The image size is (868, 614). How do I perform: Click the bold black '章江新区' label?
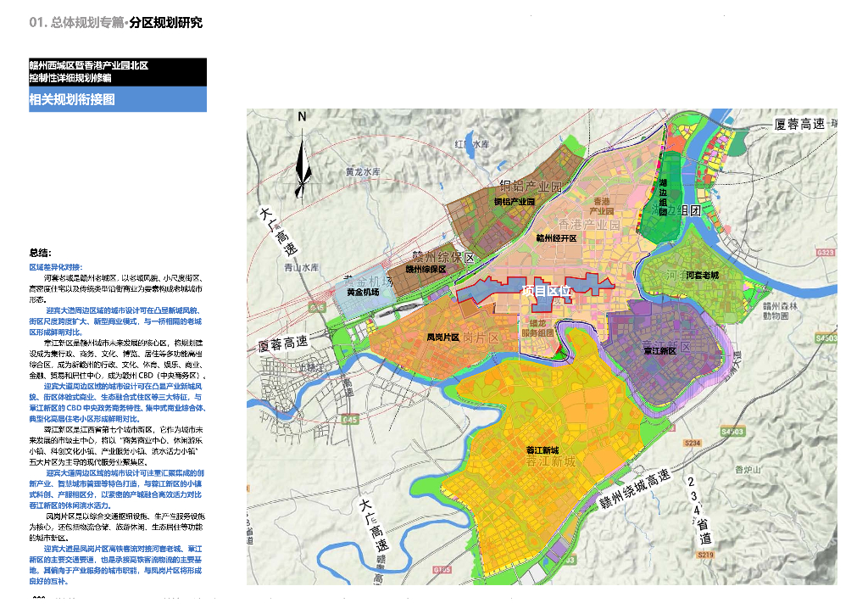point(659,350)
